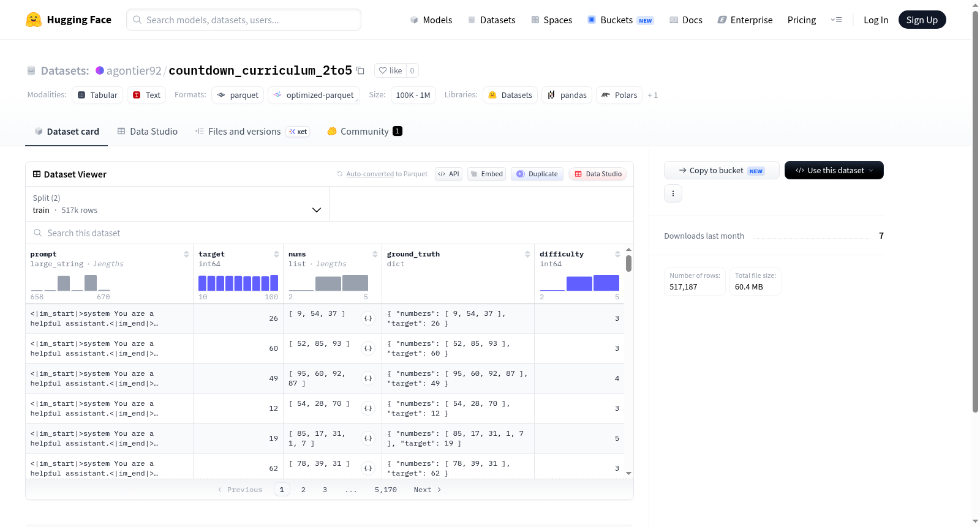Click the table vertical scrollbar thumb
The image size is (980, 527).
coord(628,264)
